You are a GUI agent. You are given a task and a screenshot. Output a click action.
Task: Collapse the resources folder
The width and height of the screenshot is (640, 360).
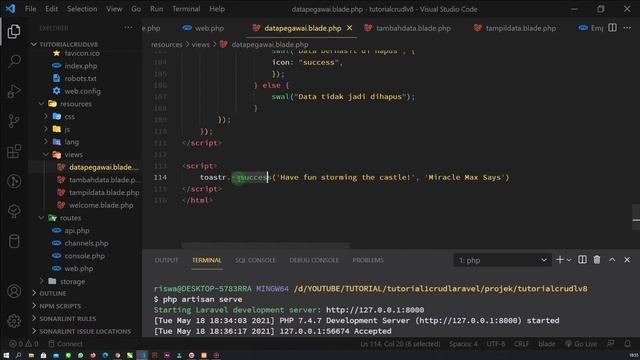[x=42, y=104]
